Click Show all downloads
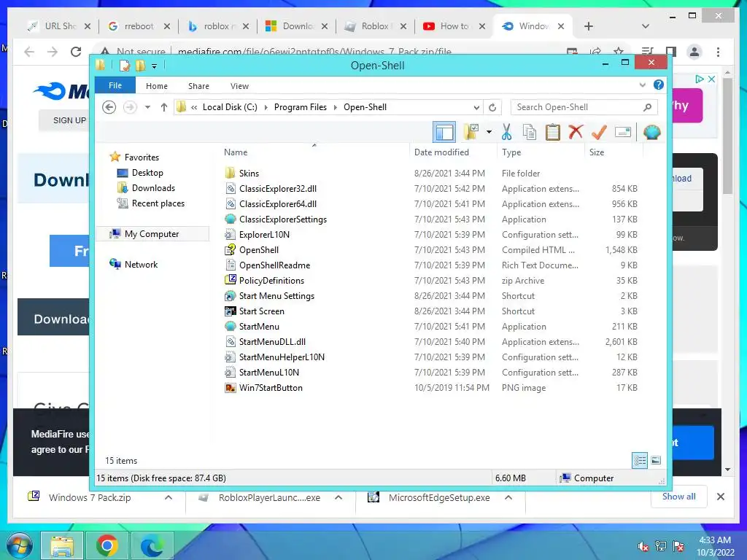This screenshot has height=560, width=747. coord(678,496)
